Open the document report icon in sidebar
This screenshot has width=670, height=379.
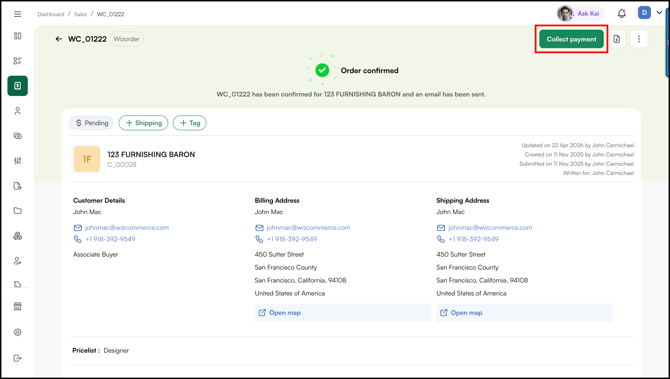click(18, 186)
